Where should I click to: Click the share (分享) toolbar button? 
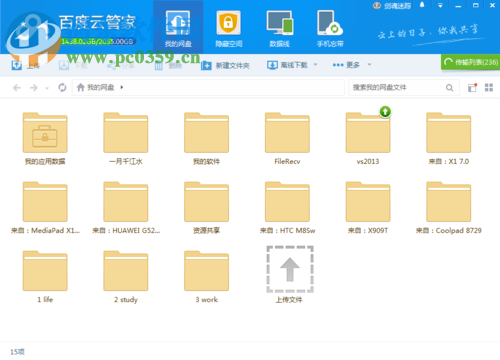click(120, 66)
